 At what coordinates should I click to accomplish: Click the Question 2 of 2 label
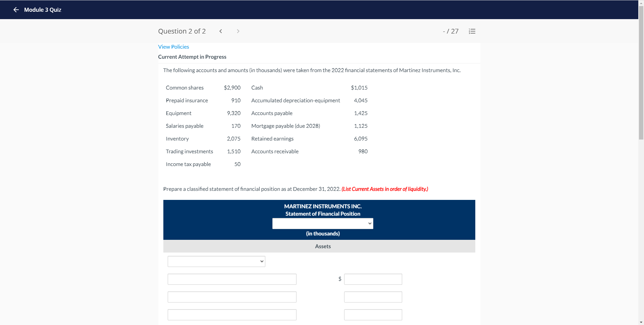[x=182, y=31]
